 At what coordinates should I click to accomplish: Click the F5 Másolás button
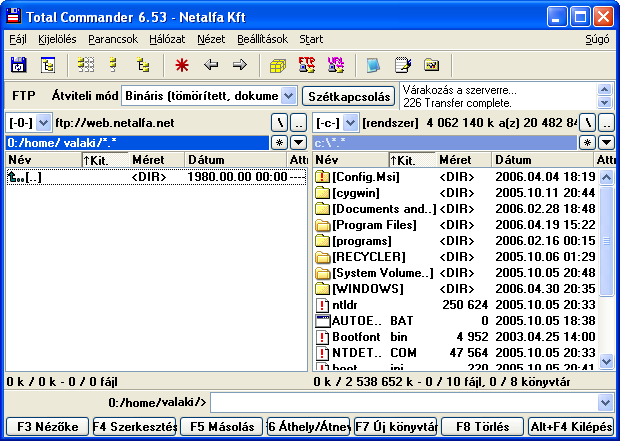221,427
